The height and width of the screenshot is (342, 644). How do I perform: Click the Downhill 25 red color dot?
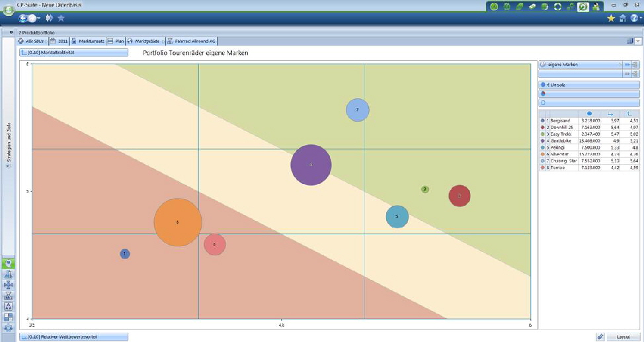click(x=543, y=128)
